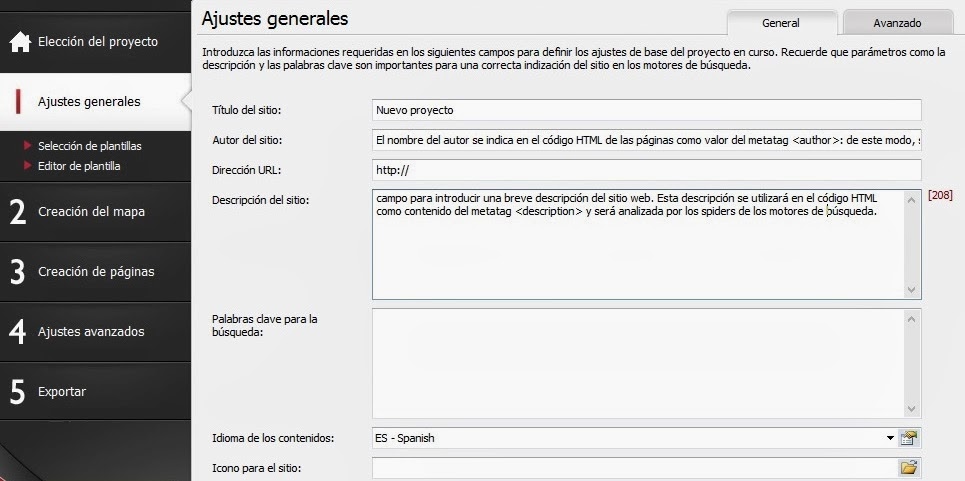965x481 pixels.
Task: Click the Autor del sitio label
Action: (247, 140)
